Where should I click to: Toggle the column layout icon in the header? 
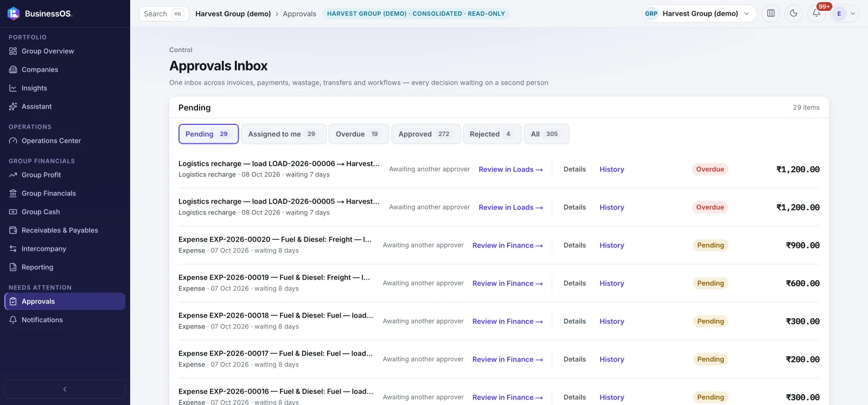click(x=771, y=14)
